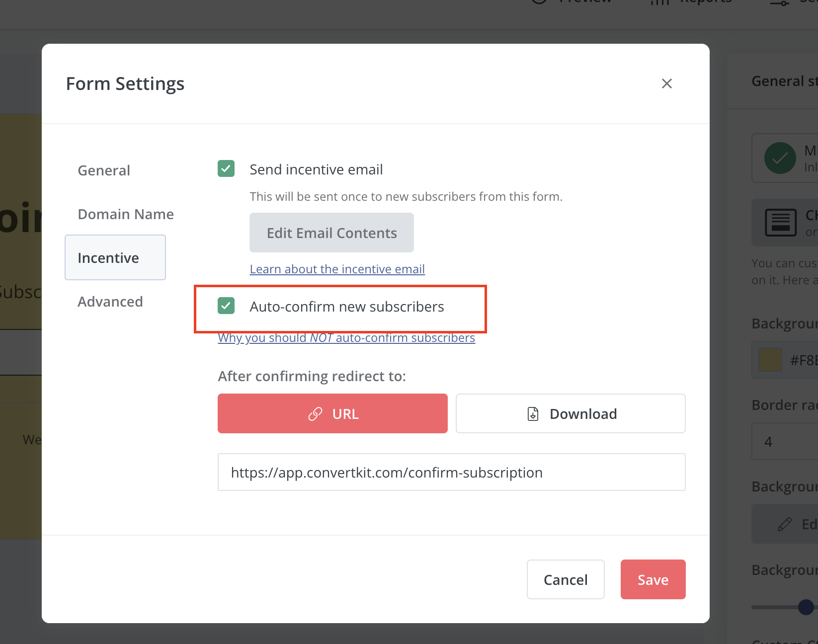Select the Advanced tab
The height and width of the screenshot is (644, 818).
(x=110, y=301)
